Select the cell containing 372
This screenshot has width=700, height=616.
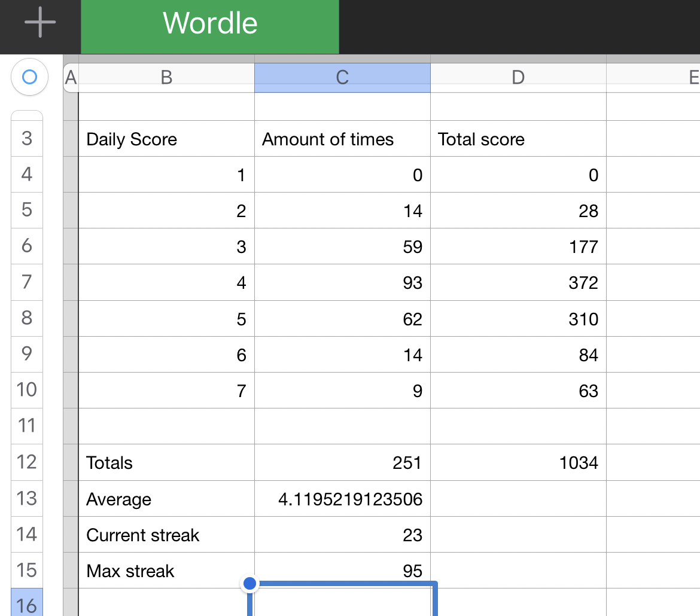(518, 282)
